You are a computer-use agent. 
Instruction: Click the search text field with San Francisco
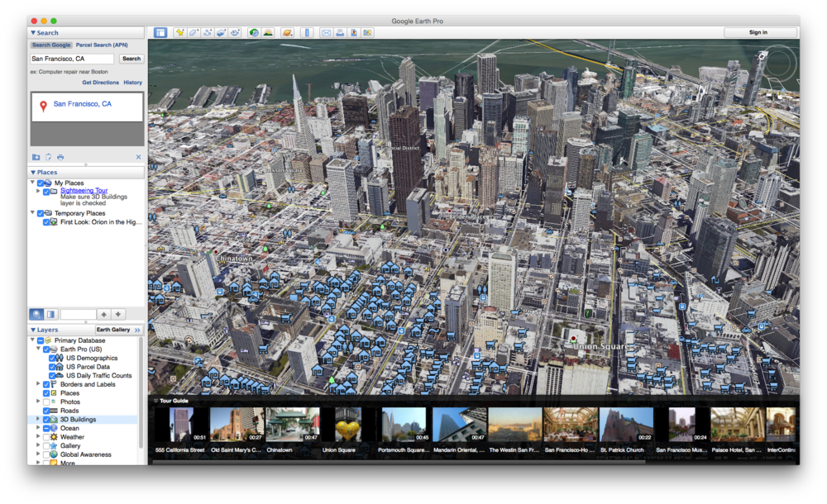point(72,59)
